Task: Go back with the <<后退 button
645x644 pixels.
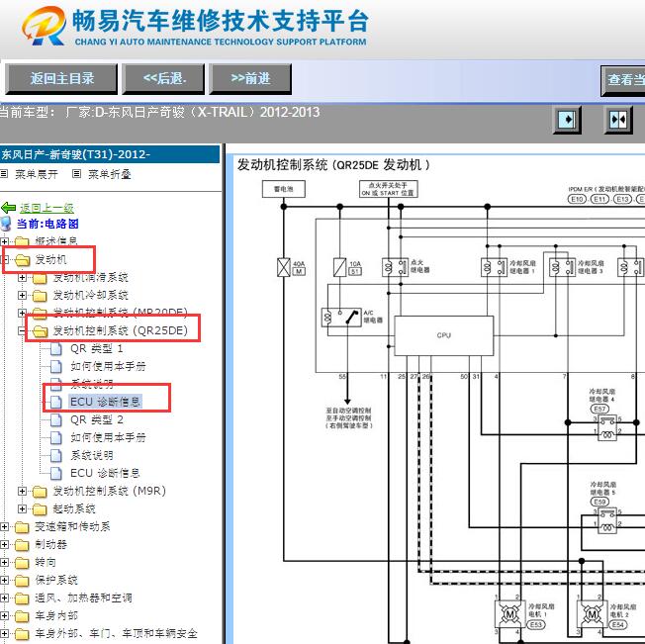Action: coord(163,78)
